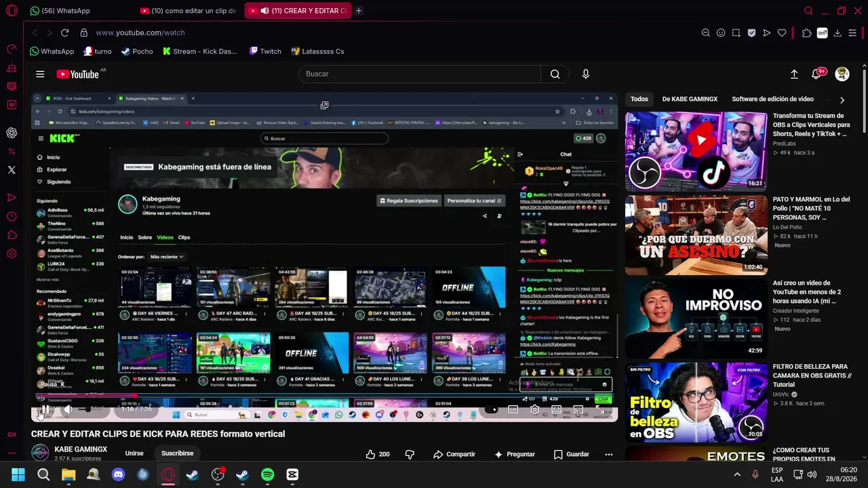Open KABE GAMINGX channel name link
This screenshot has width=868, height=488.
click(x=81, y=449)
